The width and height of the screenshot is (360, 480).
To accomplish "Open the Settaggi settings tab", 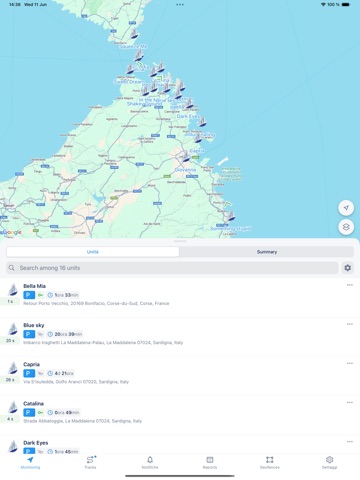I will pos(329,463).
